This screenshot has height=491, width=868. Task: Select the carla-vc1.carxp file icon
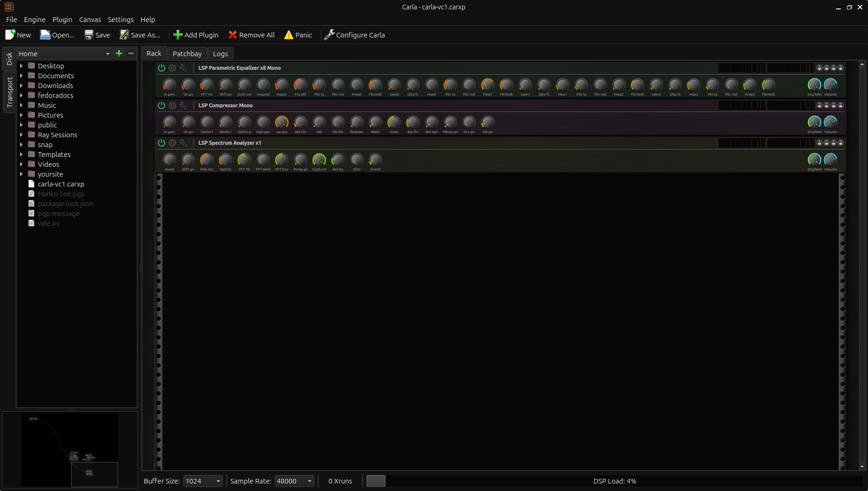pos(31,184)
